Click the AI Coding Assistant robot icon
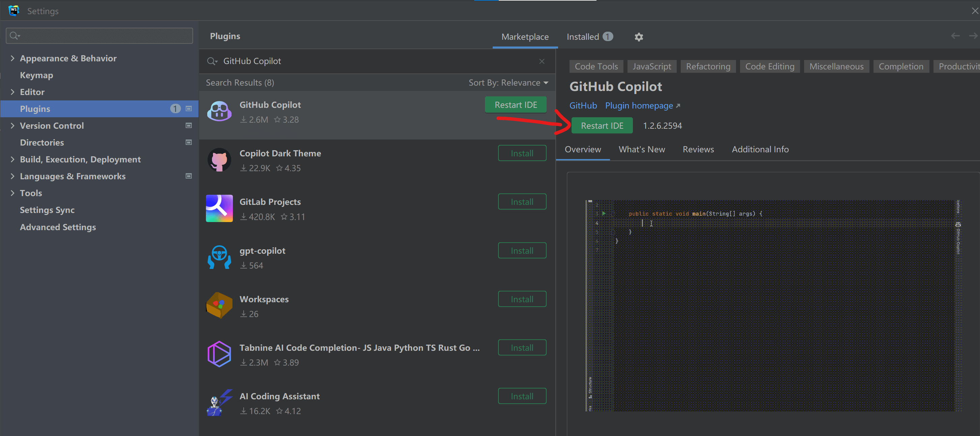Image resolution: width=980 pixels, height=436 pixels. [x=219, y=403]
